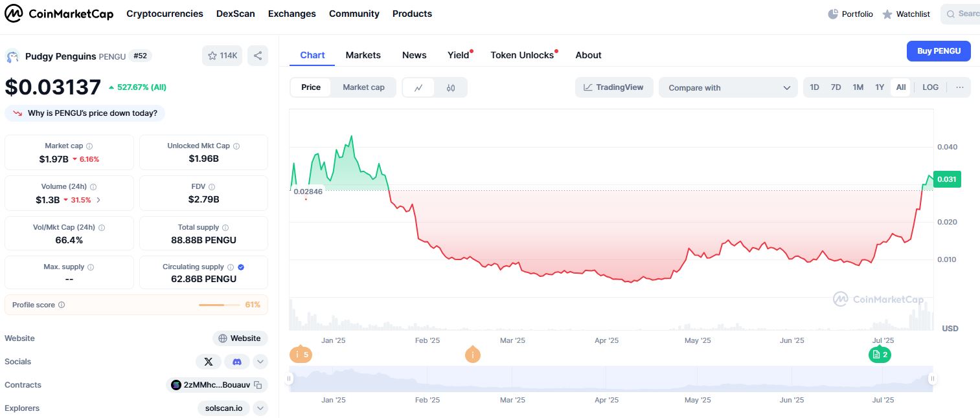Image resolution: width=980 pixels, height=418 pixels.
Task: Click the Volume (24h) info icon
Action: [x=93, y=187]
